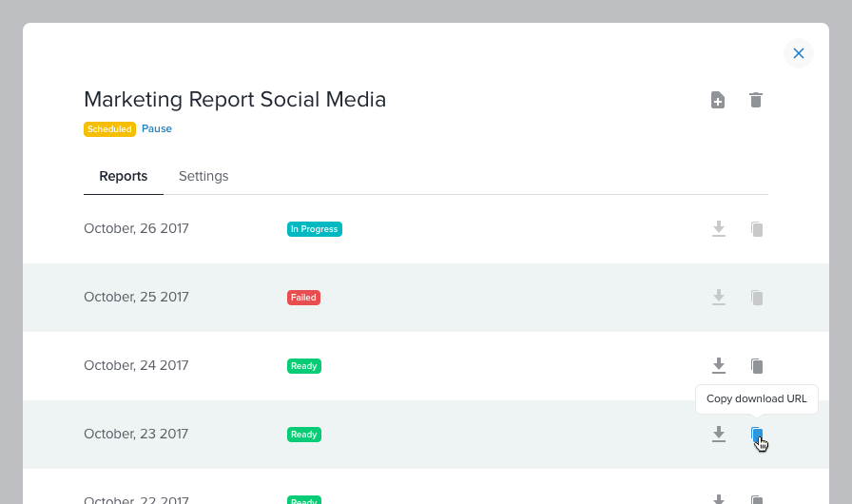Click the add report file icon

(x=718, y=100)
